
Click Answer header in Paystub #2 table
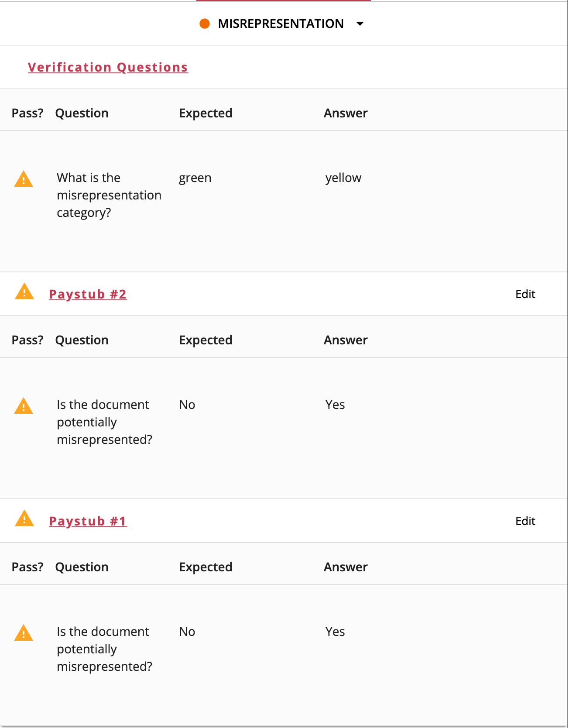click(x=346, y=340)
